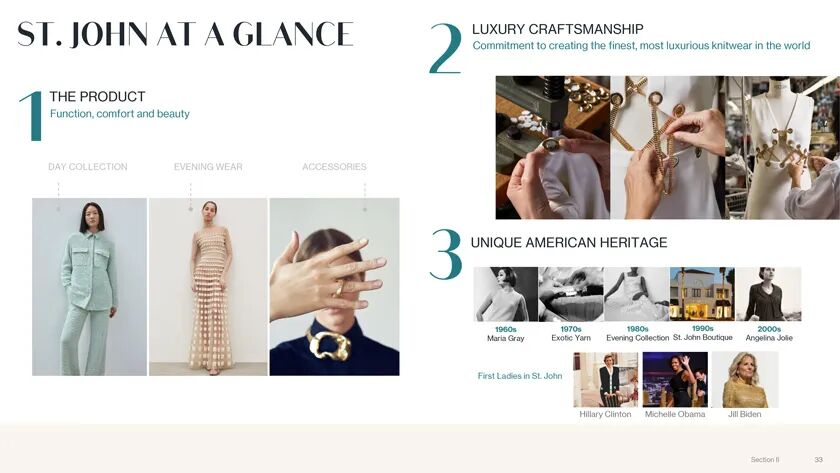Select the Michelle Obama photo

pyautogui.click(x=675, y=380)
